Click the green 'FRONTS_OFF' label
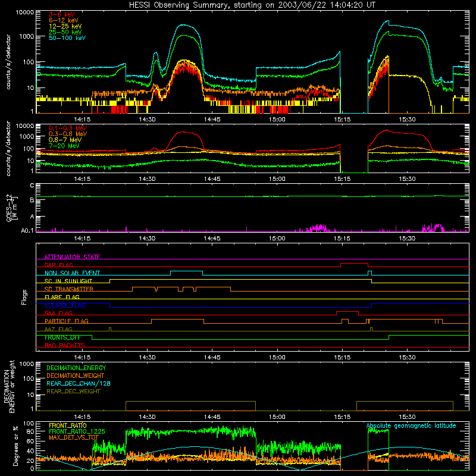 tap(62, 337)
